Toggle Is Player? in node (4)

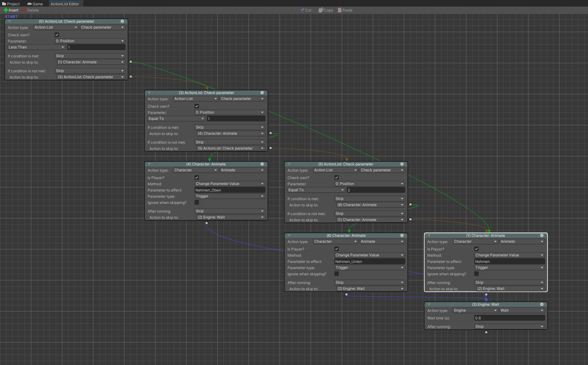(197, 178)
